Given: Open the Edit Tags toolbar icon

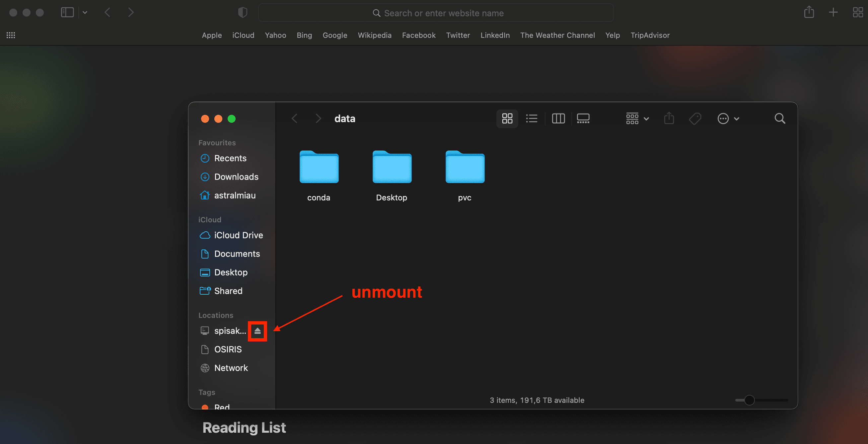Looking at the screenshot, I should click(x=695, y=118).
